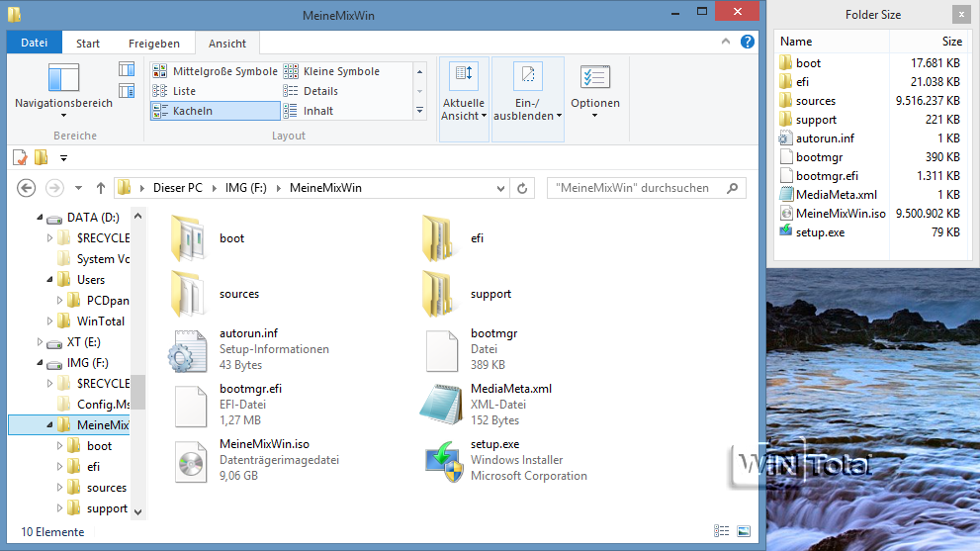
Task: Go back with the Back arrow
Action: coord(27,188)
